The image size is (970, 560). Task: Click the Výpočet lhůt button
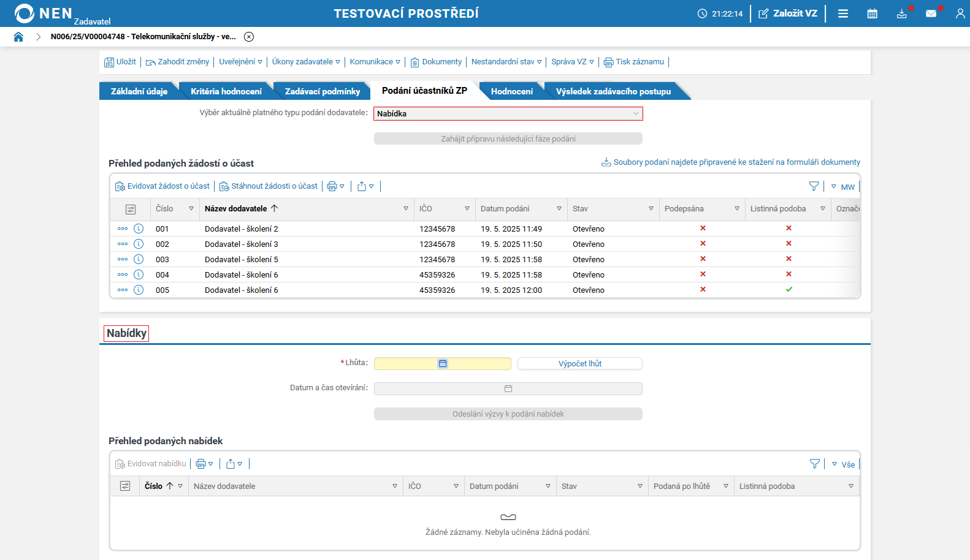[579, 364]
